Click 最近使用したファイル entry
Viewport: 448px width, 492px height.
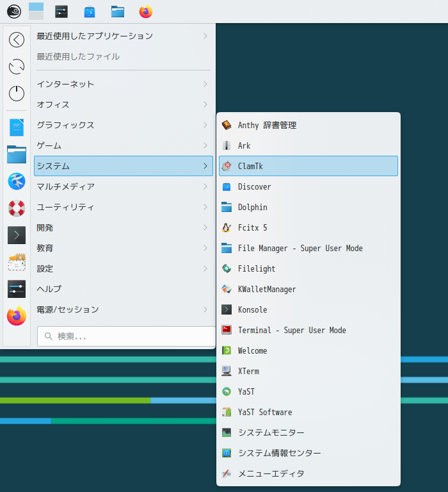pos(124,56)
